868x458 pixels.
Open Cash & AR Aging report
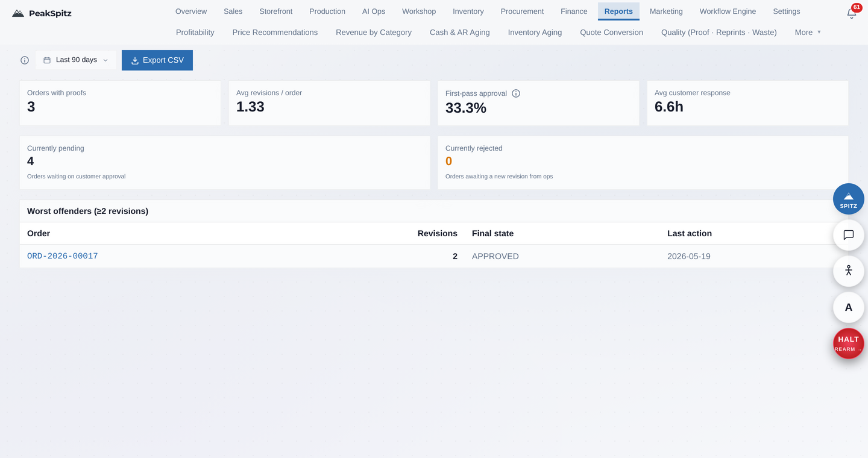click(460, 33)
